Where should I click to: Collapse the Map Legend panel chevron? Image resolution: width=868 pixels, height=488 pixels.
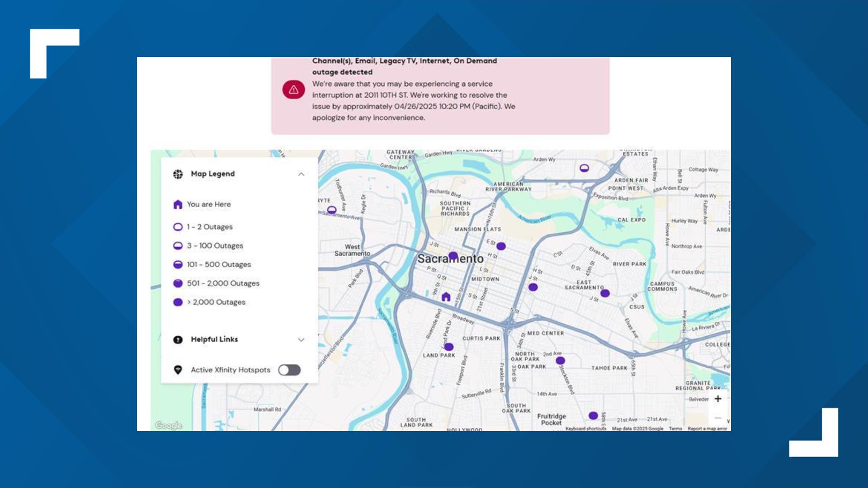coord(301,174)
